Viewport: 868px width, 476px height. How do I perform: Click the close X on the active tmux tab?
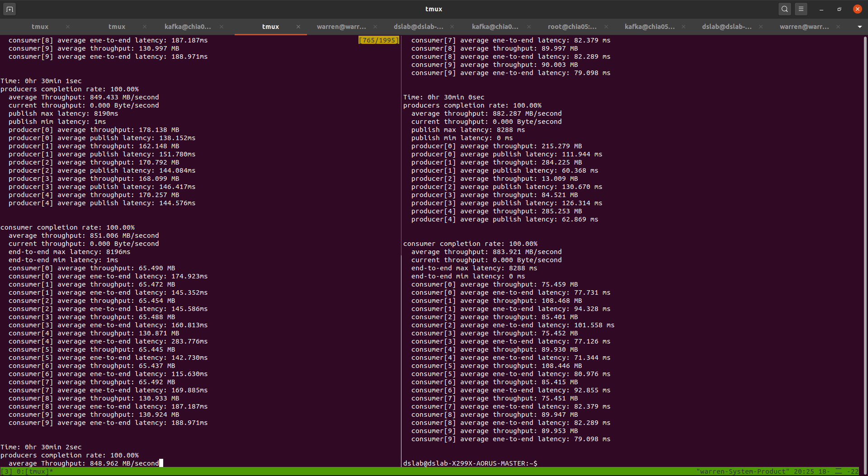pyautogui.click(x=298, y=27)
